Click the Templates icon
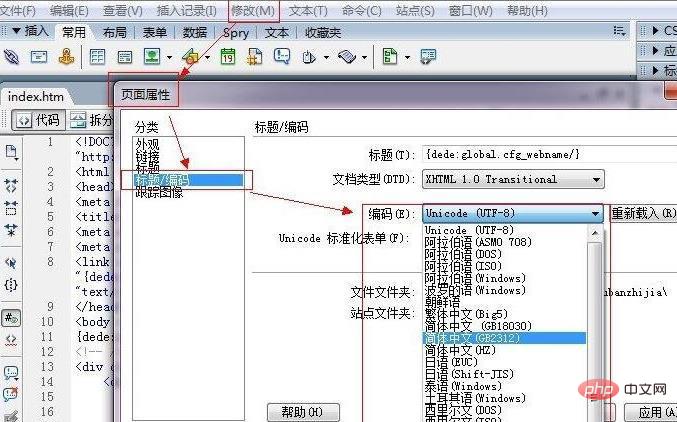677x422 pixels. [x=390, y=57]
